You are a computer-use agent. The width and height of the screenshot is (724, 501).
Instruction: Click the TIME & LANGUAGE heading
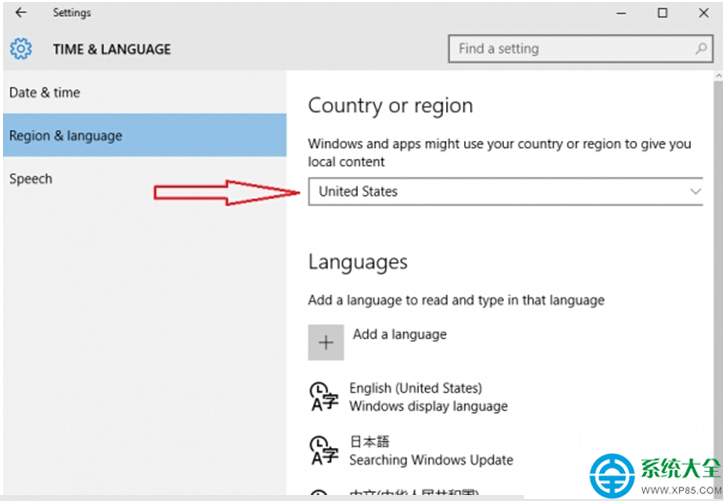click(112, 49)
